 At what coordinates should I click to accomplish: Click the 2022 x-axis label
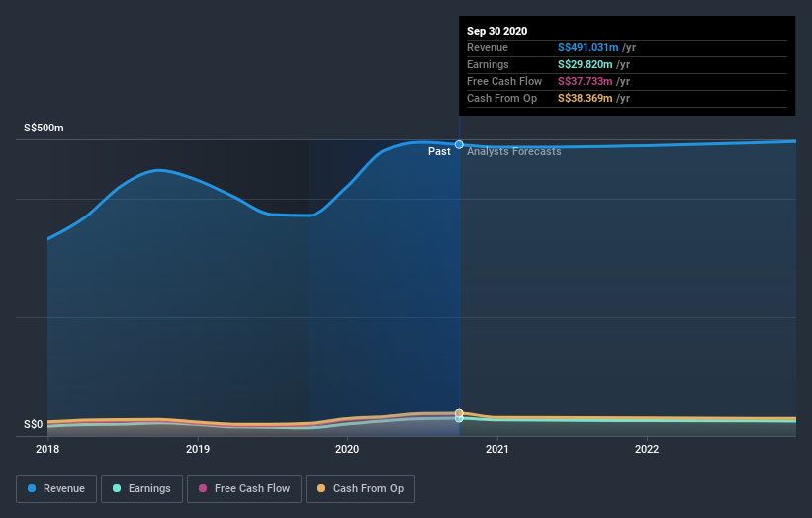pos(647,449)
